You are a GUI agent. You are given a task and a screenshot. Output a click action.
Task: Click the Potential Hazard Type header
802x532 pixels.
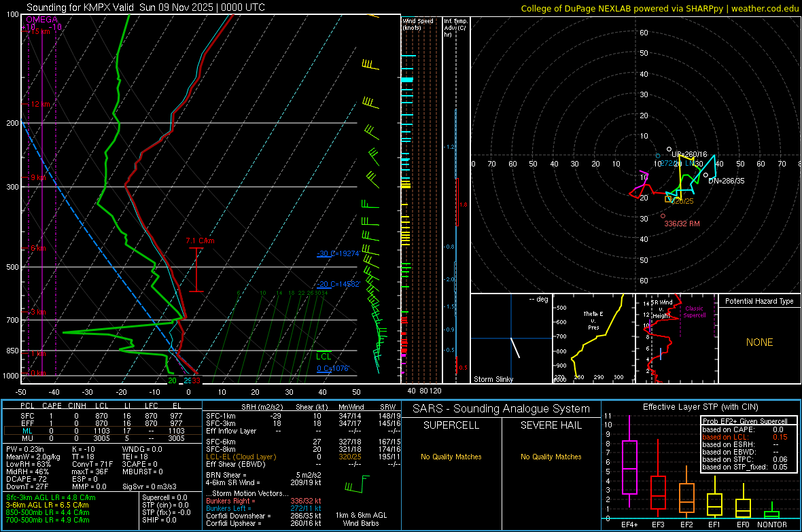(759, 301)
